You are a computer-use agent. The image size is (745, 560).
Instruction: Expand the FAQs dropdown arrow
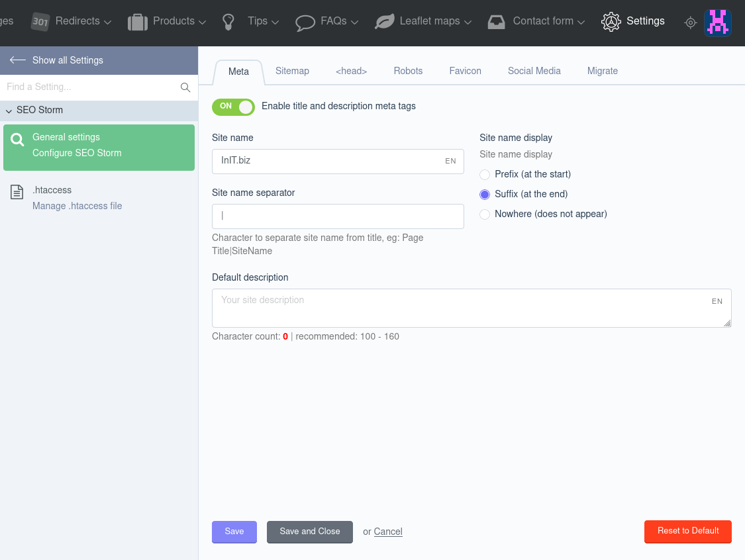(x=354, y=23)
